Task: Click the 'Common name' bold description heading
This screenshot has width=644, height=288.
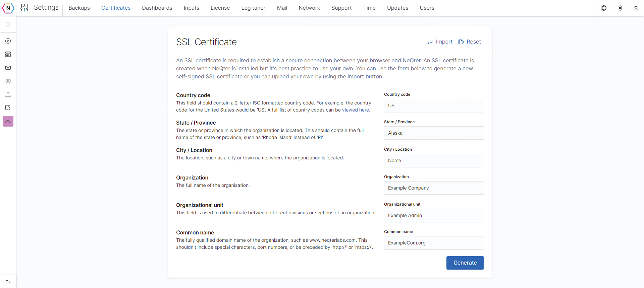Action: coord(195,233)
